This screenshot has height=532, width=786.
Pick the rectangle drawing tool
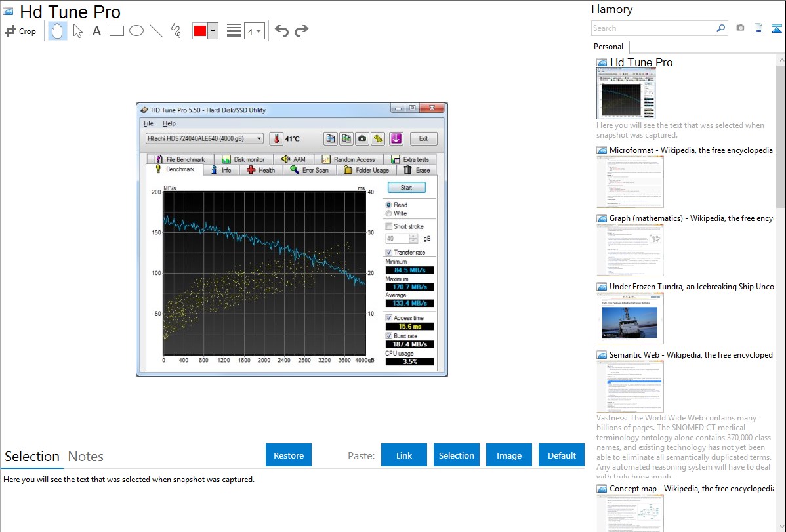[116, 31]
